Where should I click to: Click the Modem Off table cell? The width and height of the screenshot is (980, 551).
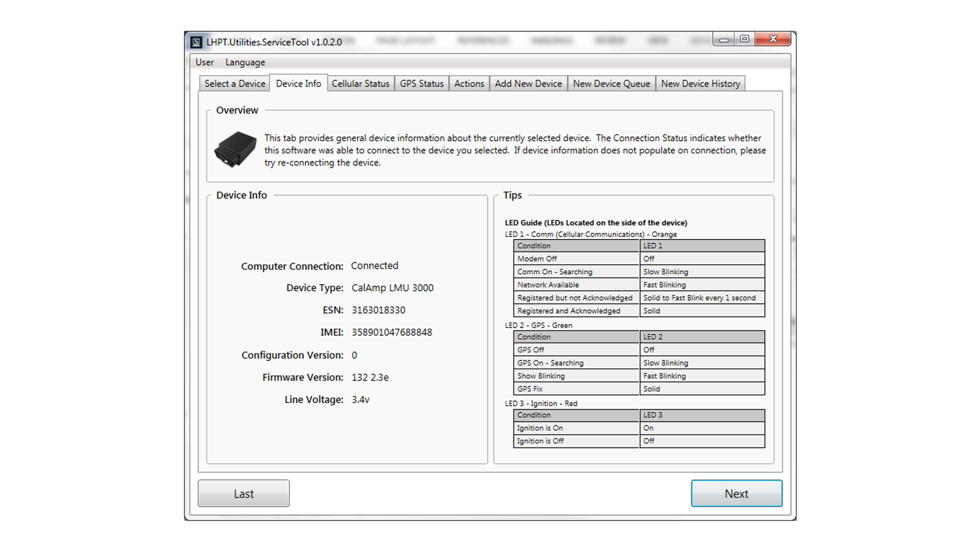coord(577,259)
